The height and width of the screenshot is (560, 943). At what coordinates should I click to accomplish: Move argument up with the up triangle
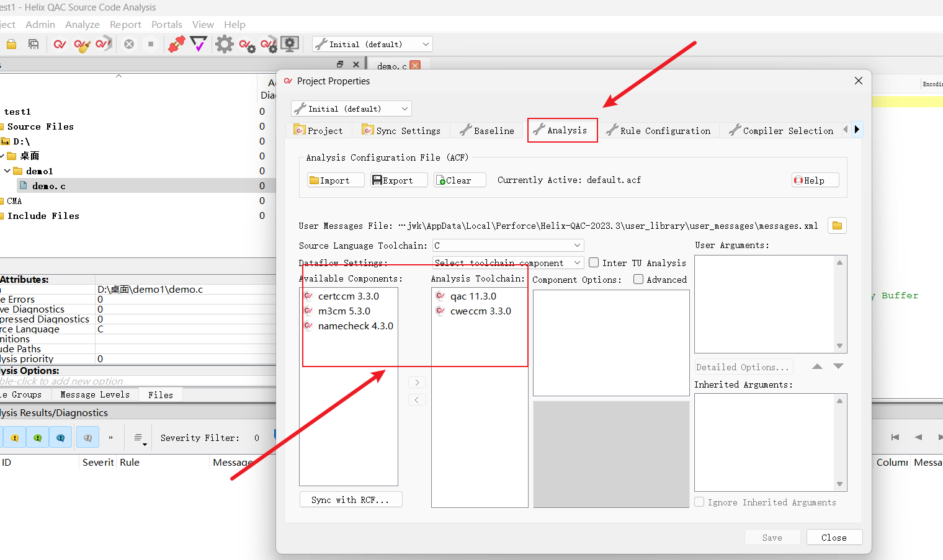pos(817,367)
